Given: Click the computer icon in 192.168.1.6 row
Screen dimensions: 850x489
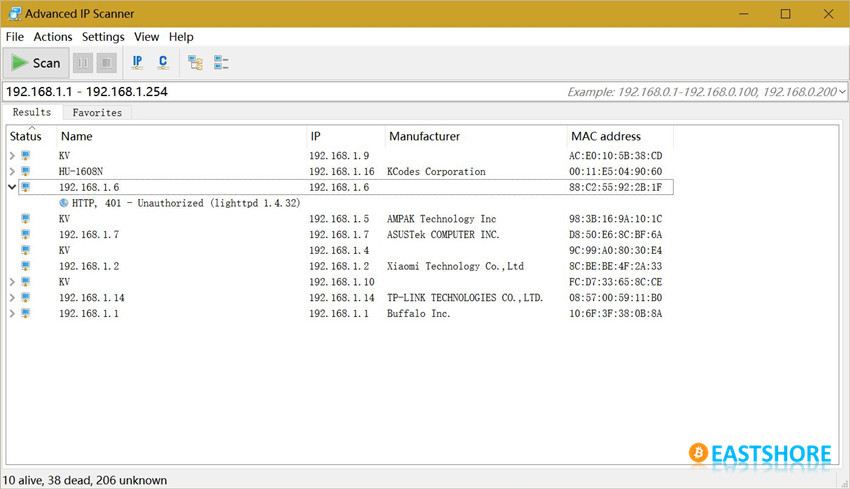Looking at the screenshot, I should 25,187.
